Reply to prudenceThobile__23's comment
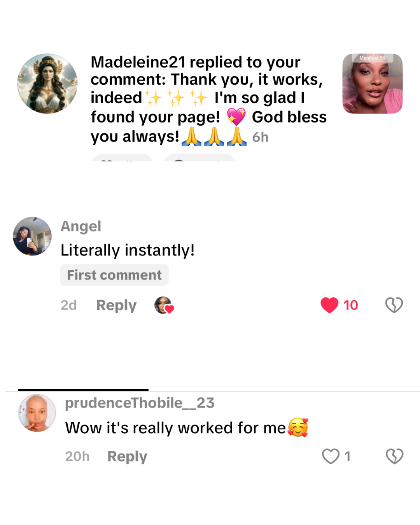This screenshot has width=420, height=525. tap(127, 456)
